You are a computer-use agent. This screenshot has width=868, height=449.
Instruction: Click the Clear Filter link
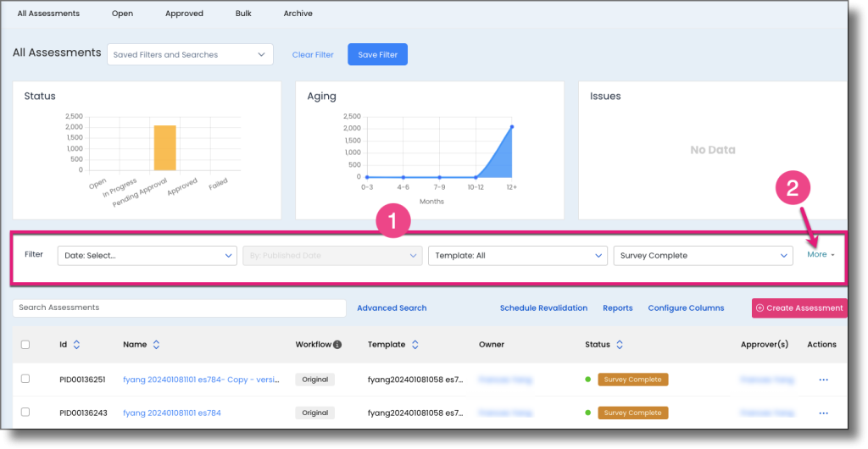click(313, 55)
